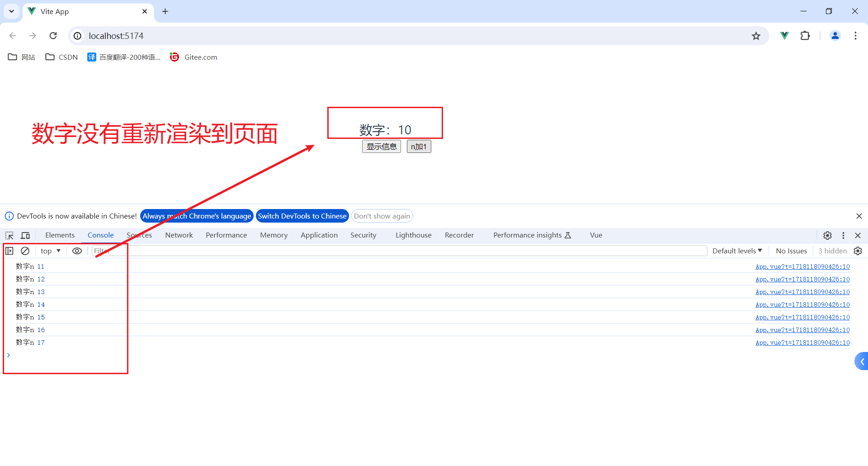Screen dimensions: 868x466
Task: Toggle the device toolbar icon
Action: point(25,235)
